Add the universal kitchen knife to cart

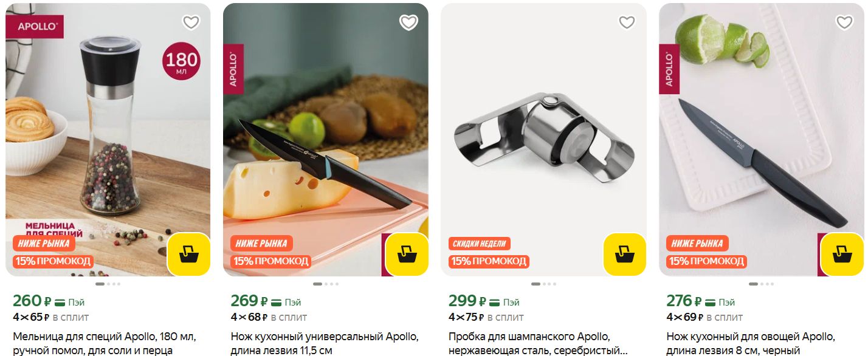(x=407, y=254)
